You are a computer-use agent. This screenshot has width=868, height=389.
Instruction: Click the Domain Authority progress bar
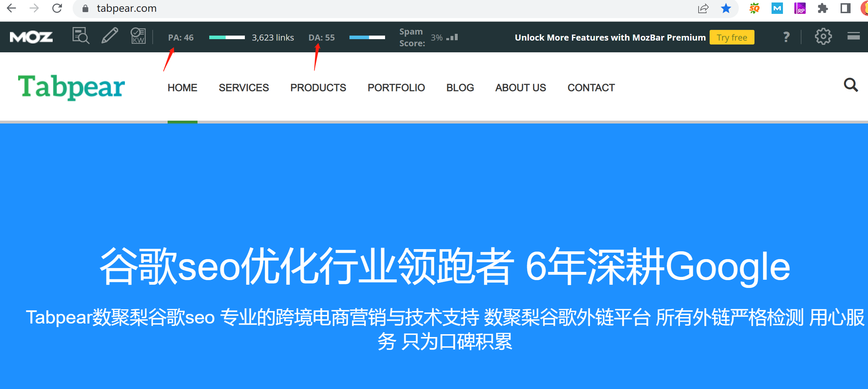click(367, 37)
